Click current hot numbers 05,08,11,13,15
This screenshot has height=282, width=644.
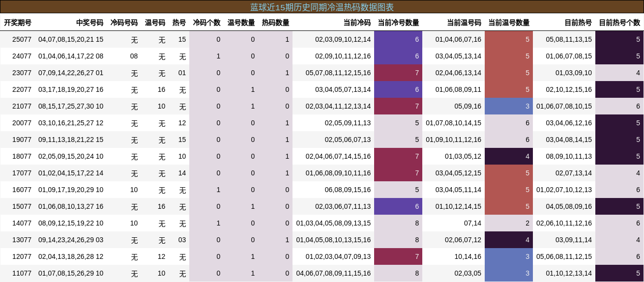coord(569,39)
